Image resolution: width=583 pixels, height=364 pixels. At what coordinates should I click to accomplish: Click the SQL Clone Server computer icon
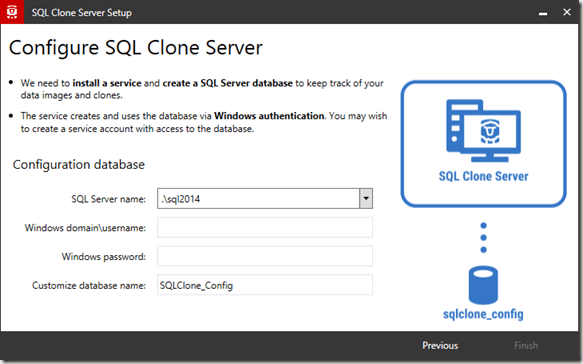483,131
